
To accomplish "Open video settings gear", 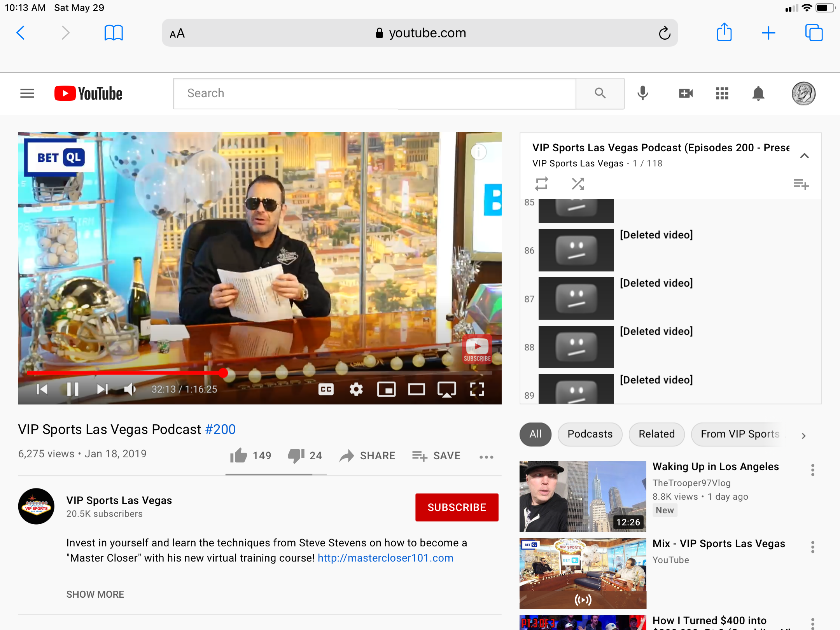I will pyautogui.click(x=356, y=389).
